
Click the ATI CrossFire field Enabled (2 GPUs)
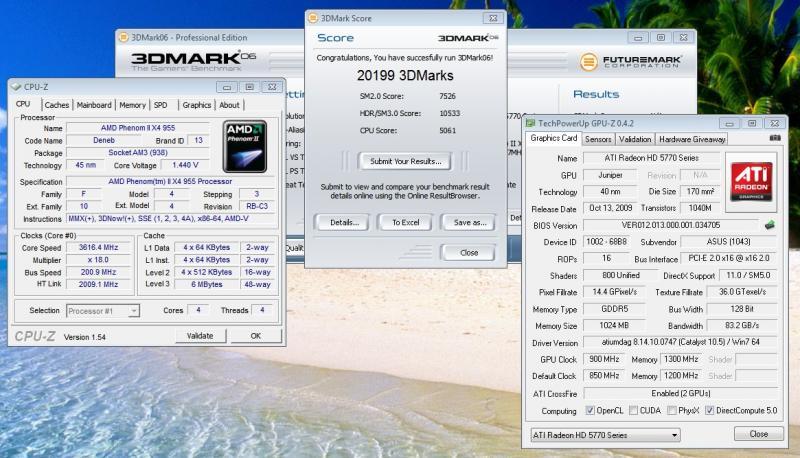pyautogui.click(x=681, y=393)
